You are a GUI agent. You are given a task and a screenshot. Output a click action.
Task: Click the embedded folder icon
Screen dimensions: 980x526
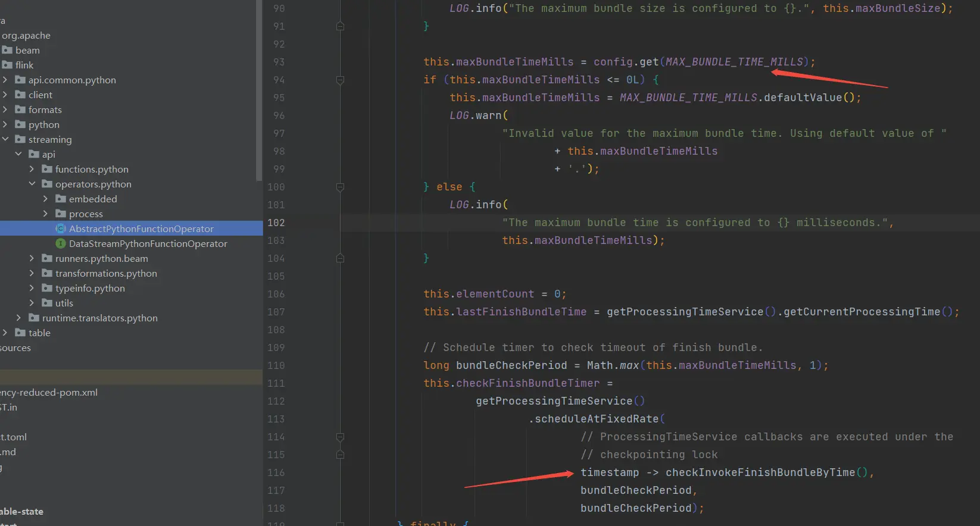[x=61, y=199]
